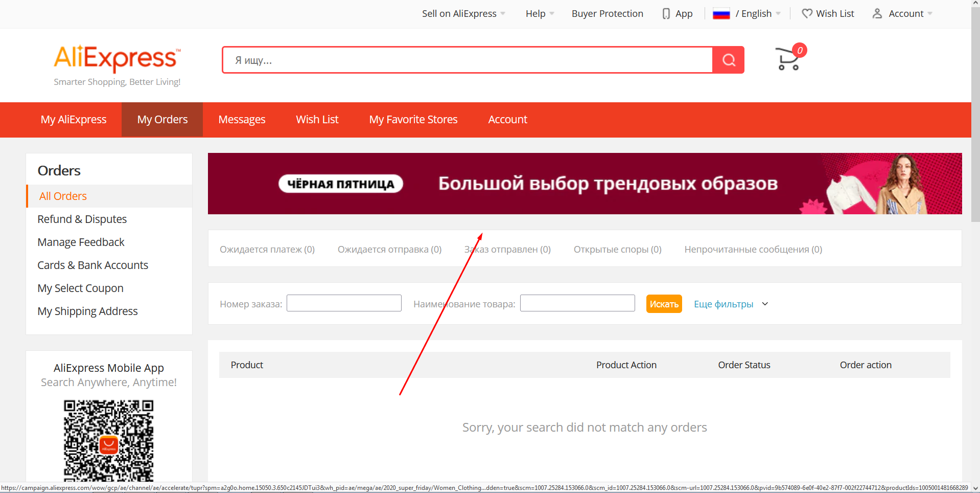Click the scrollbar down arrow at bottom
980x493 pixels.
point(975,488)
